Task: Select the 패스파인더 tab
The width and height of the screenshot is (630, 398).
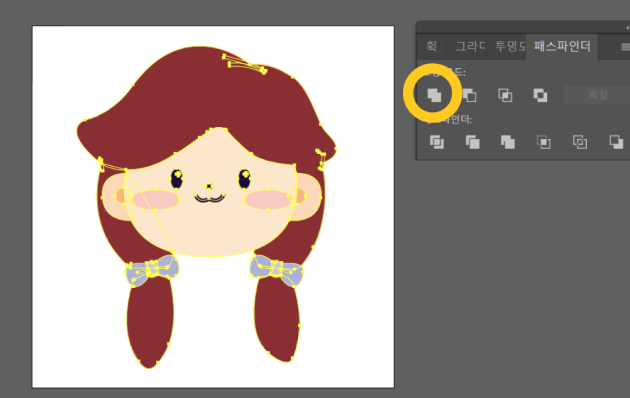Action: (x=562, y=46)
